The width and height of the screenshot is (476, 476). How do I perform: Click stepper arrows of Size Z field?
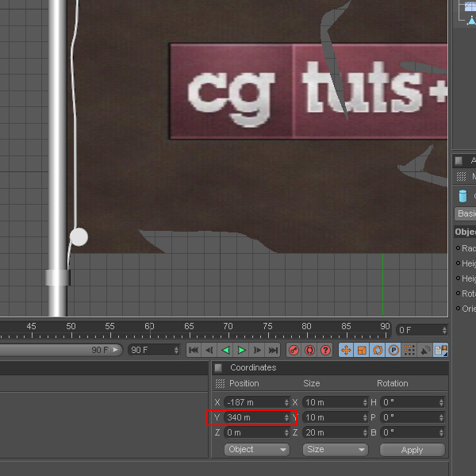click(365, 432)
